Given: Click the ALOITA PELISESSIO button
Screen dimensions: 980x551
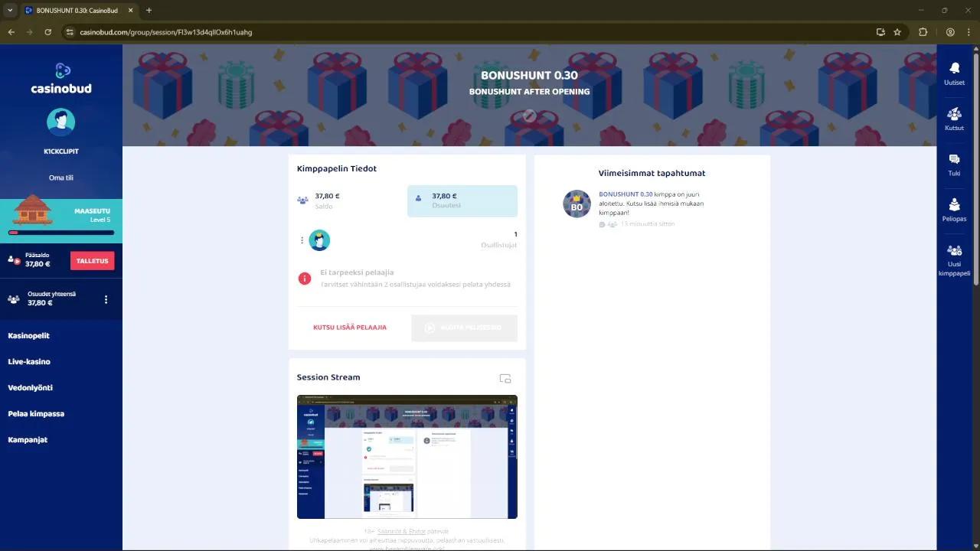Looking at the screenshot, I should pyautogui.click(x=464, y=328).
